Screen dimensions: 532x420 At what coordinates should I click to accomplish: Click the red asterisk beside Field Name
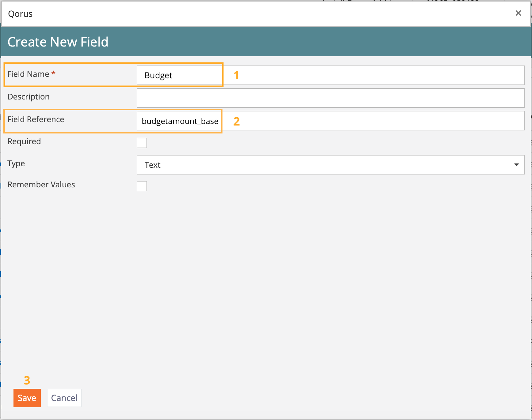tap(53, 73)
